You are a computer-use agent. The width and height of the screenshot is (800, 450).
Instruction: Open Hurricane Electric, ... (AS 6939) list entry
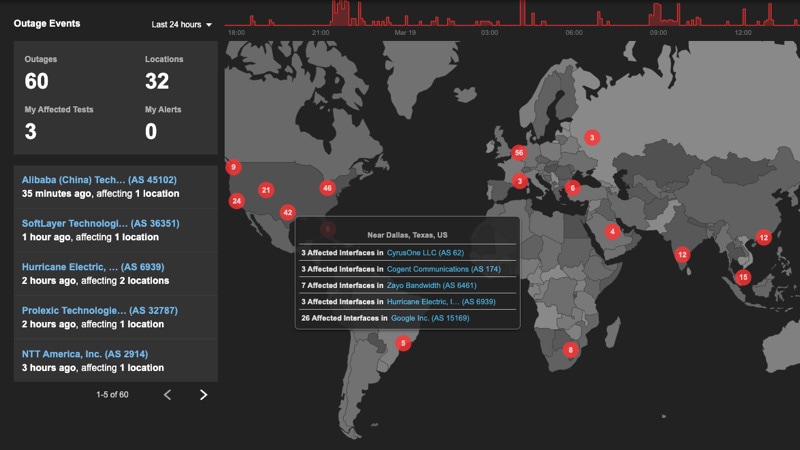(93, 267)
